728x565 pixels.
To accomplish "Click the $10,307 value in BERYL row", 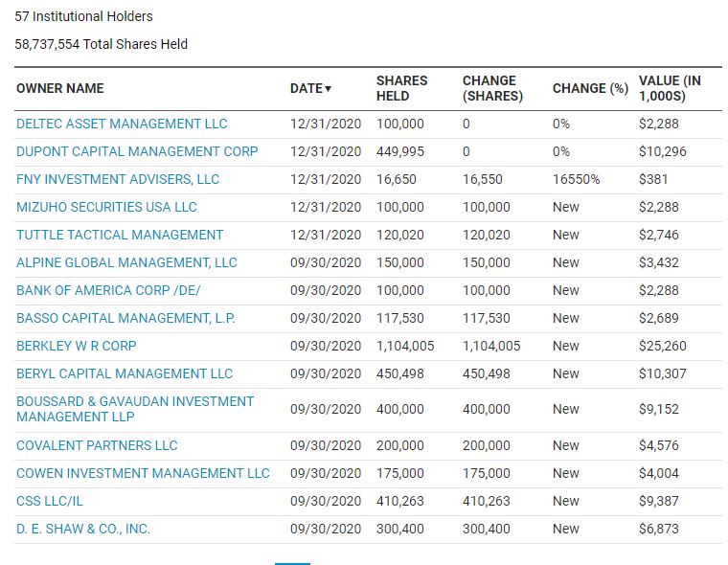I will [x=662, y=373].
